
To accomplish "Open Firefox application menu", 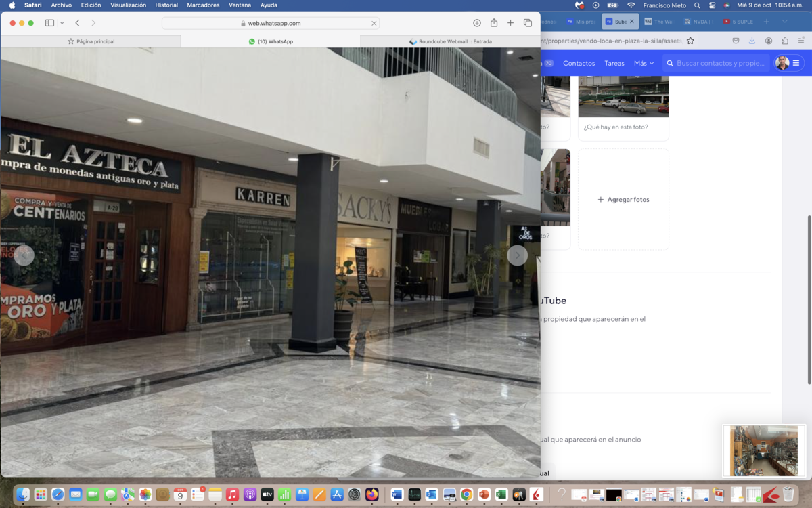I will pos(801,41).
